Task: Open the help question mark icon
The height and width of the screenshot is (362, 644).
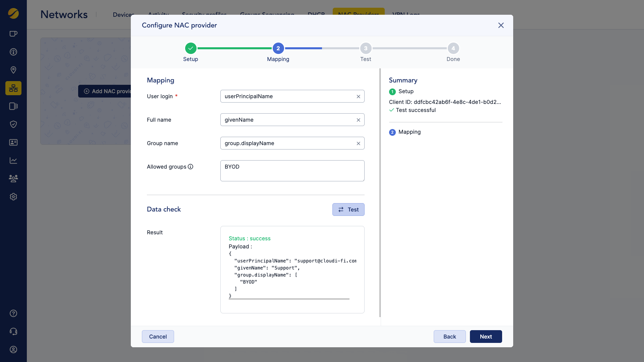Action: click(13, 313)
